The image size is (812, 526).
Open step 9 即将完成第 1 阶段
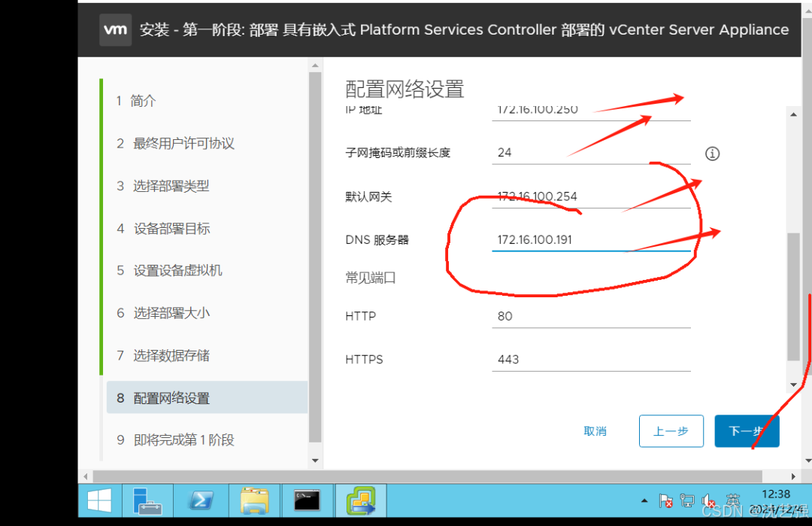click(175, 440)
